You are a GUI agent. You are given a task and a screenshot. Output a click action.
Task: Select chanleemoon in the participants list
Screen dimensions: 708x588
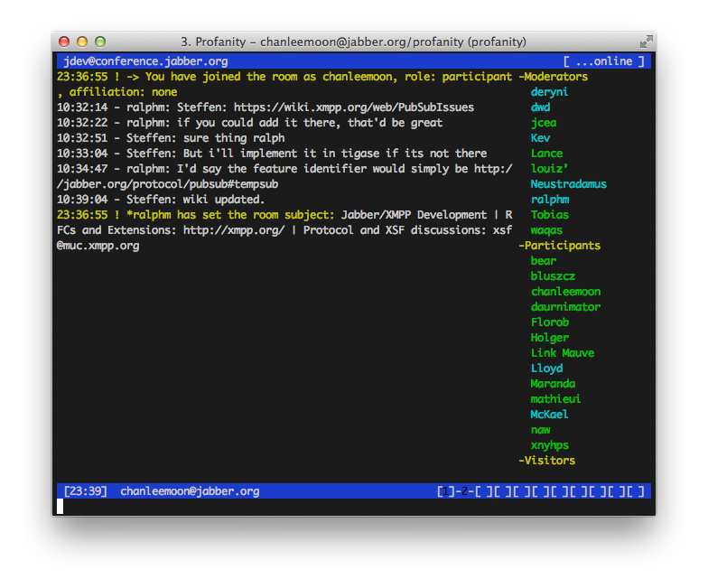565,292
